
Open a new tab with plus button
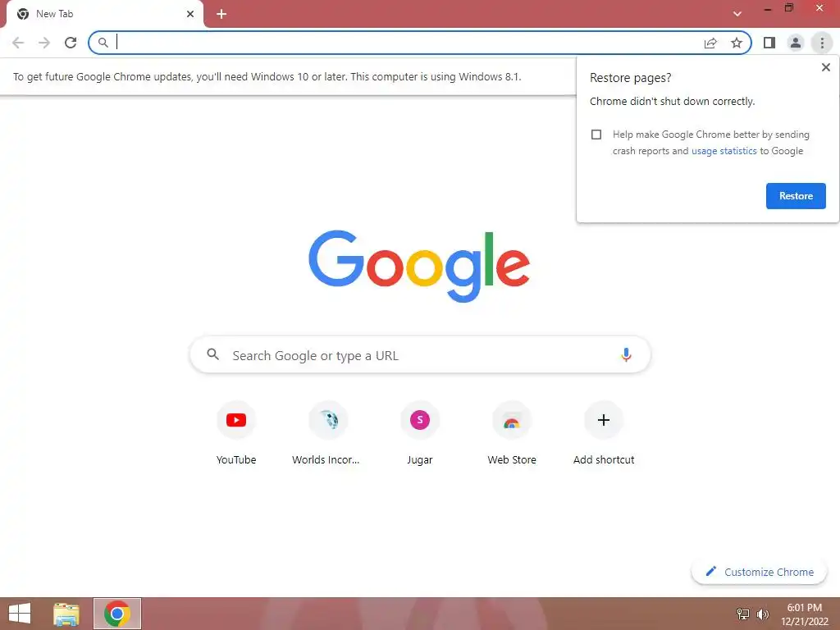click(x=221, y=14)
